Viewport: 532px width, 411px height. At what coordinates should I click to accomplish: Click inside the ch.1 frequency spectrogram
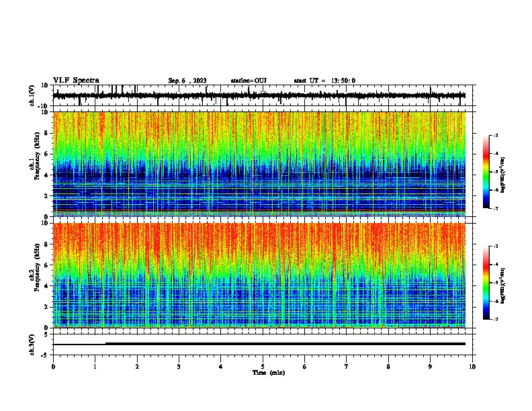pos(259,164)
